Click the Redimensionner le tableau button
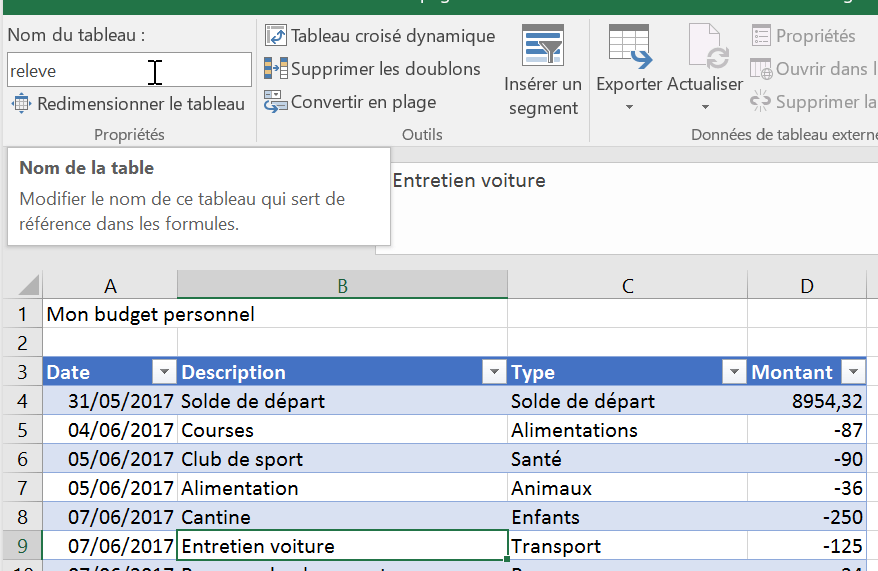This screenshot has width=878, height=571. (128, 104)
